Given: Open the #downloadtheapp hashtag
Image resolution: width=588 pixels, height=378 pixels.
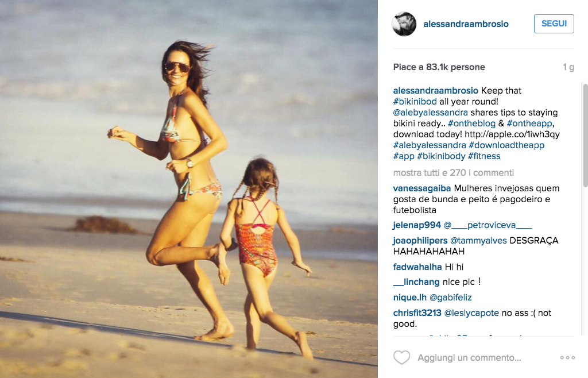Looking at the screenshot, I should point(506,145).
